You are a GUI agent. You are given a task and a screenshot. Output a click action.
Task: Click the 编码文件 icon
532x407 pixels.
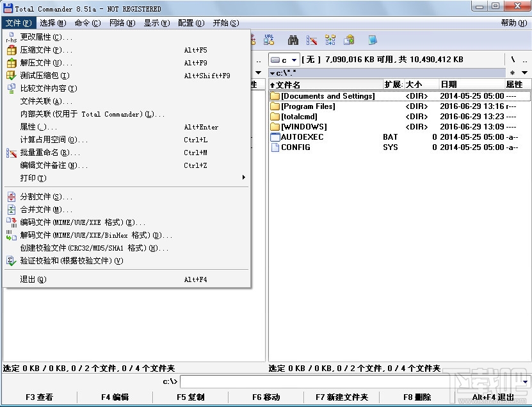pos(11,222)
